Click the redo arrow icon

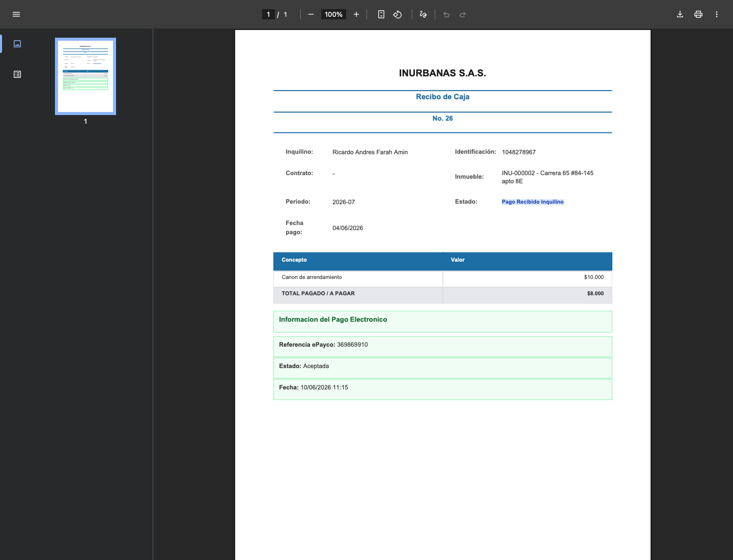463,14
